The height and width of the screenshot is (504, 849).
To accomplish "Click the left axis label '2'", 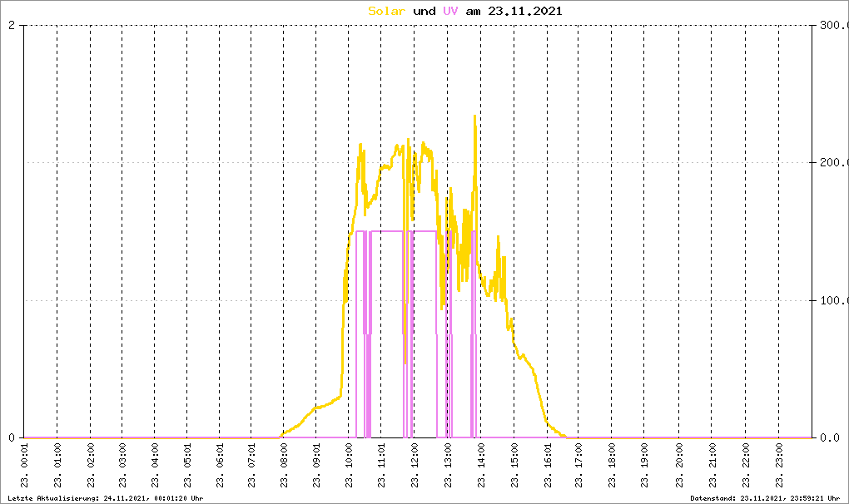I will (x=12, y=25).
